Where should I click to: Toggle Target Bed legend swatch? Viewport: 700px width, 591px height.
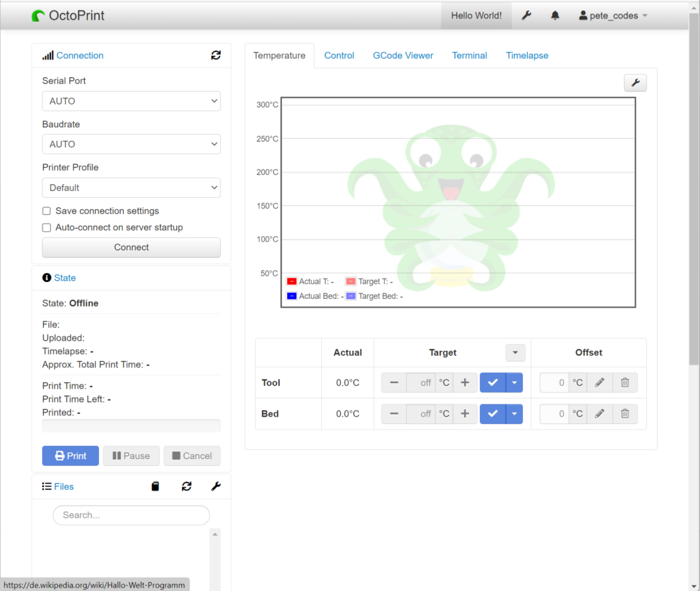tap(351, 296)
